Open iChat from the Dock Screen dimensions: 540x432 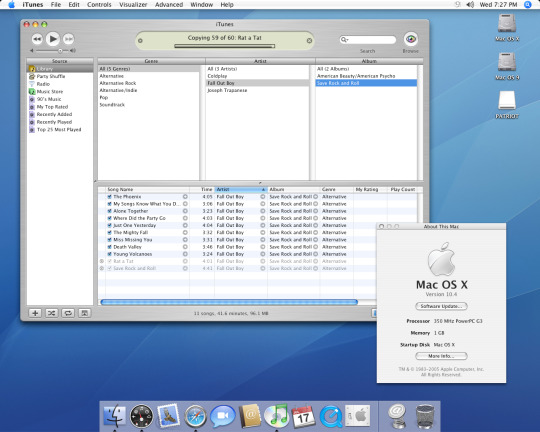(x=222, y=416)
